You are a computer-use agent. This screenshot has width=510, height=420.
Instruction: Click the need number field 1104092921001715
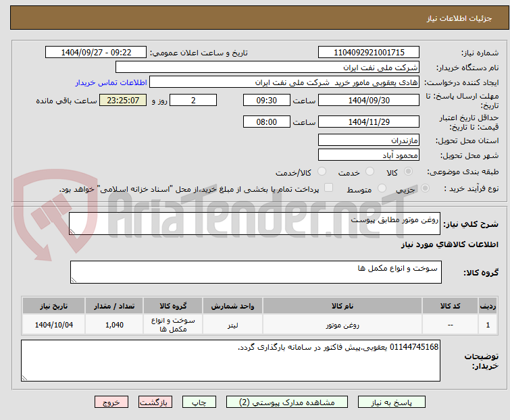(369, 53)
